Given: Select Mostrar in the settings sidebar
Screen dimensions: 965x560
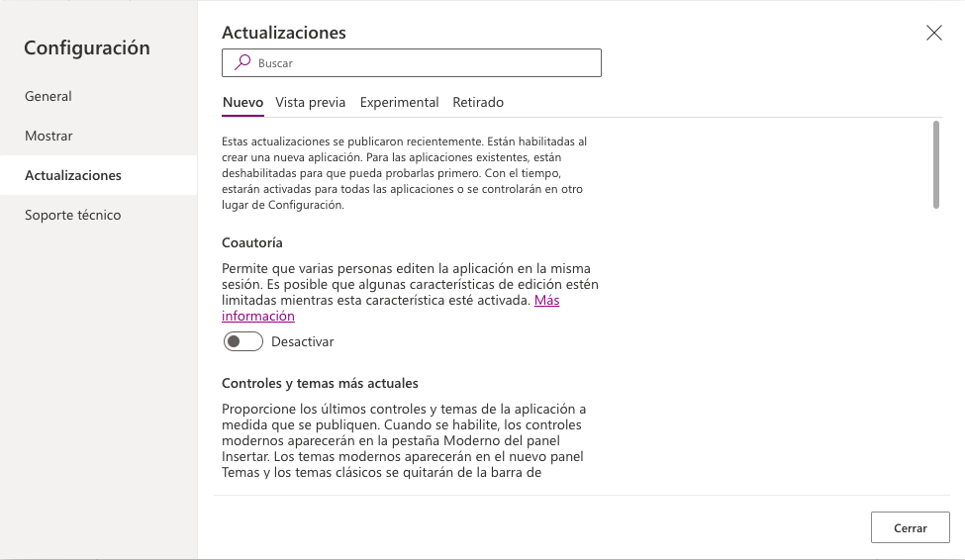Looking at the screenshot, I should click(48, 136).
